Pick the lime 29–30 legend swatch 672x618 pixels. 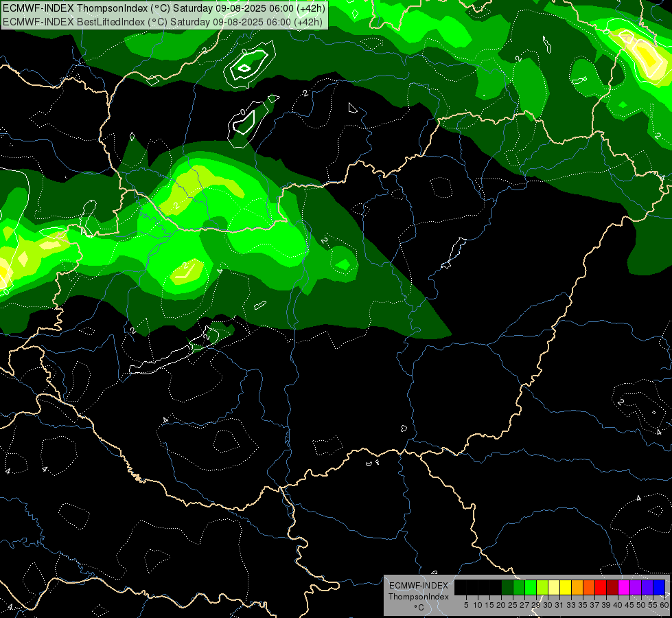(542, 587)
